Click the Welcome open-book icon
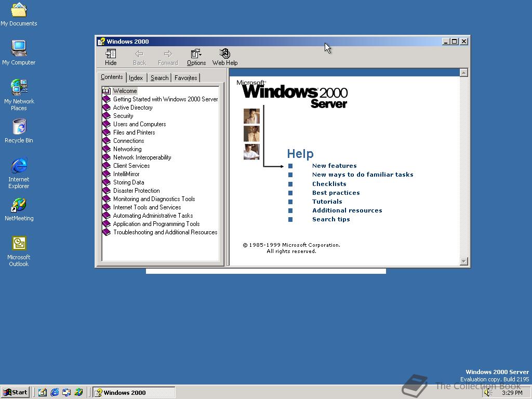 [107, 91]
